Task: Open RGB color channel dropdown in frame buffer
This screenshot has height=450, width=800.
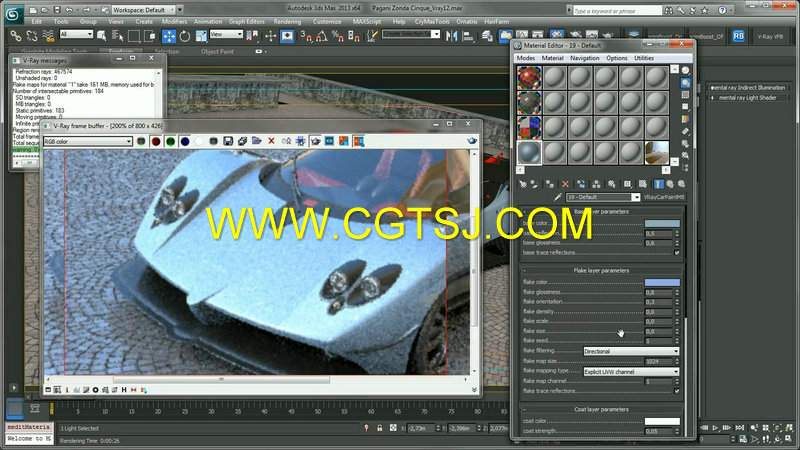Action: (88, 141)
